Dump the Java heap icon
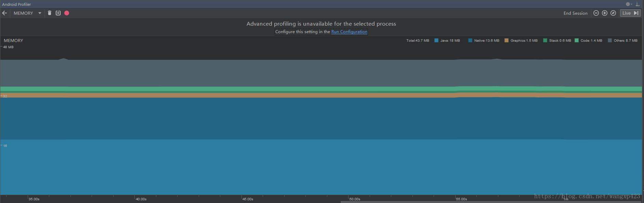The image size is (644, 203). coord(58,13)
